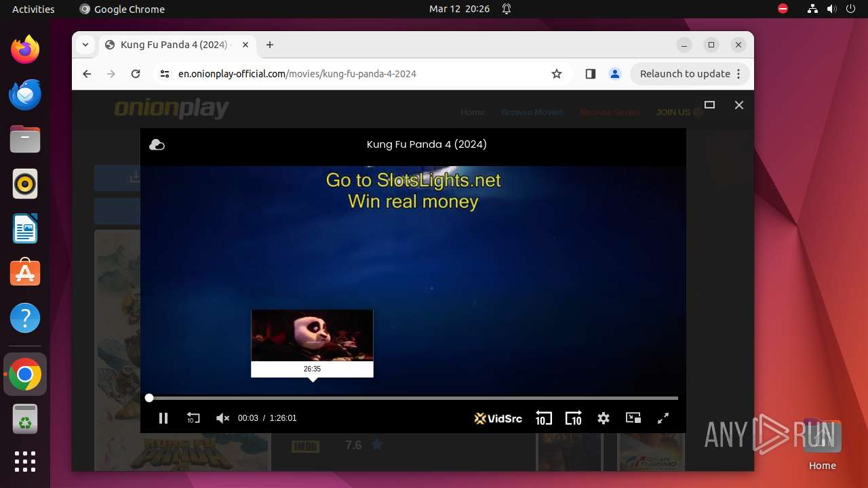The image size is (868, 488).
Task: Unmute the video player volume
Action: click(x=222, y=418)
